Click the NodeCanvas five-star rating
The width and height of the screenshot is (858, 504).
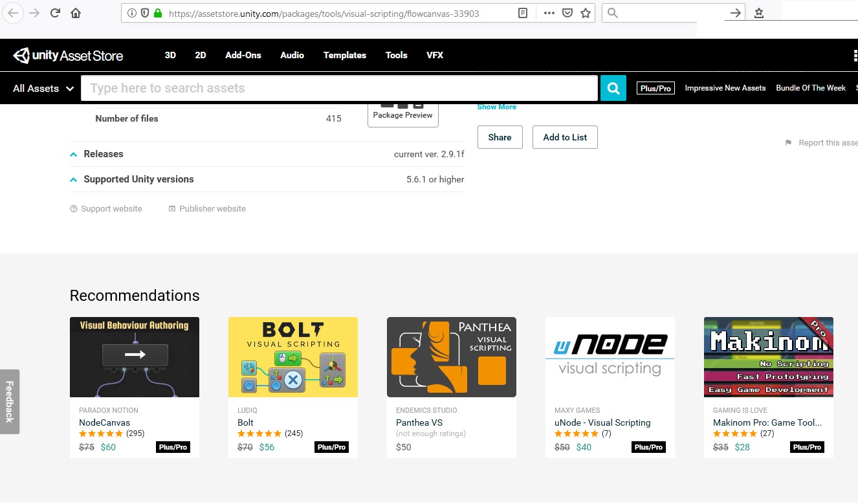(x=101, y=433)
